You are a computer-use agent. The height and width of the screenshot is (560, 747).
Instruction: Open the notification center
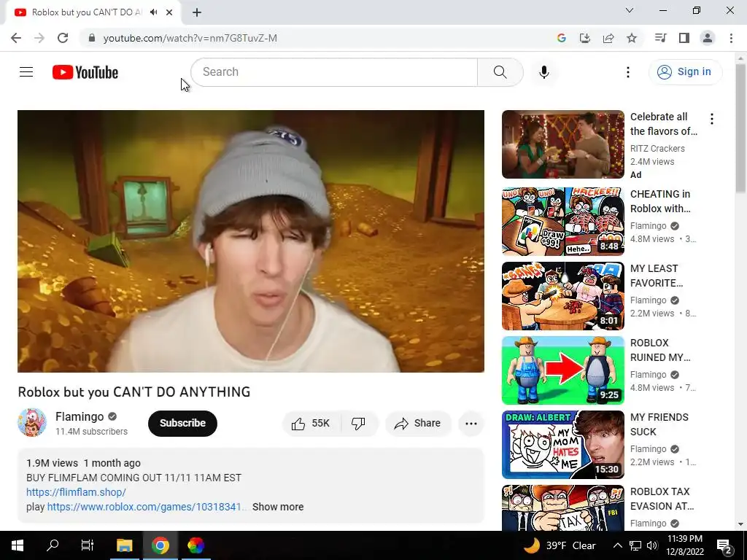pos(724,545)
